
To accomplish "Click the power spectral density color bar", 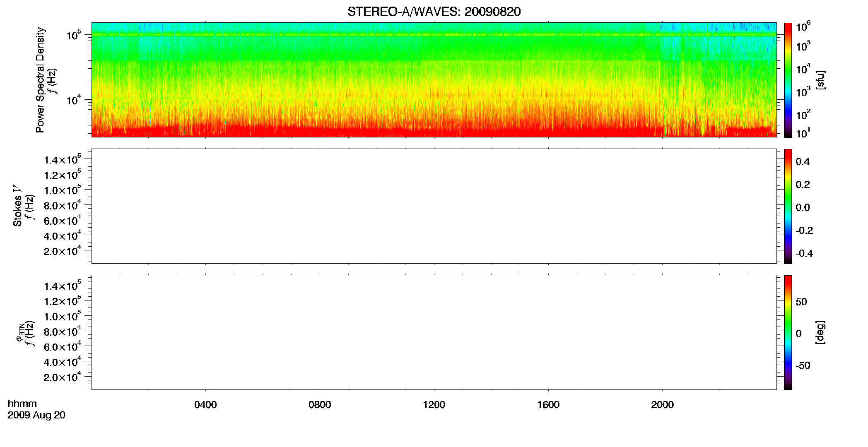I will (x=788, y=80).
